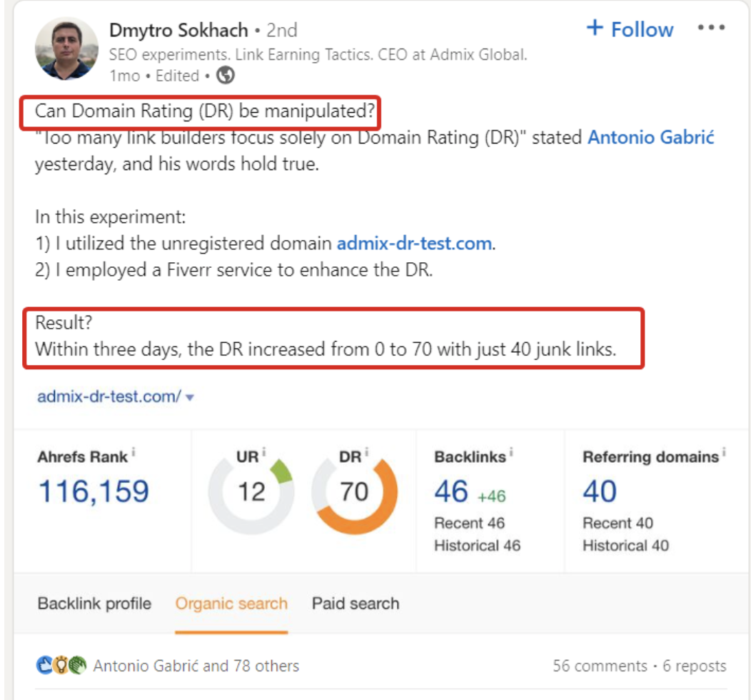This screenshot has width=751, height=700.
Task: Click the Backlinks info icon
Action: pyautogui.click(x=511, y=452)
